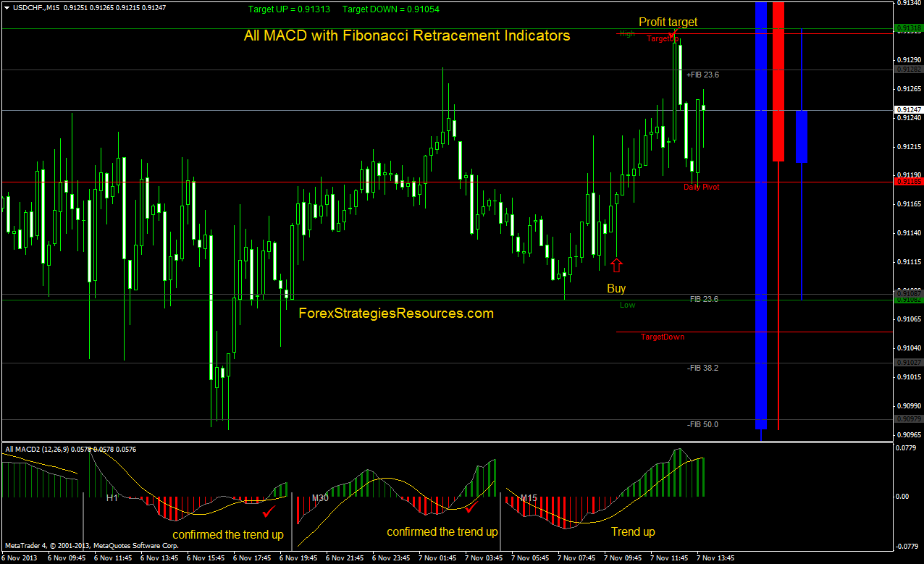Open the ForexStrategiesResources.com watermark link
Image resolution: width=924 pixels, height=564 pixels.
397,313
